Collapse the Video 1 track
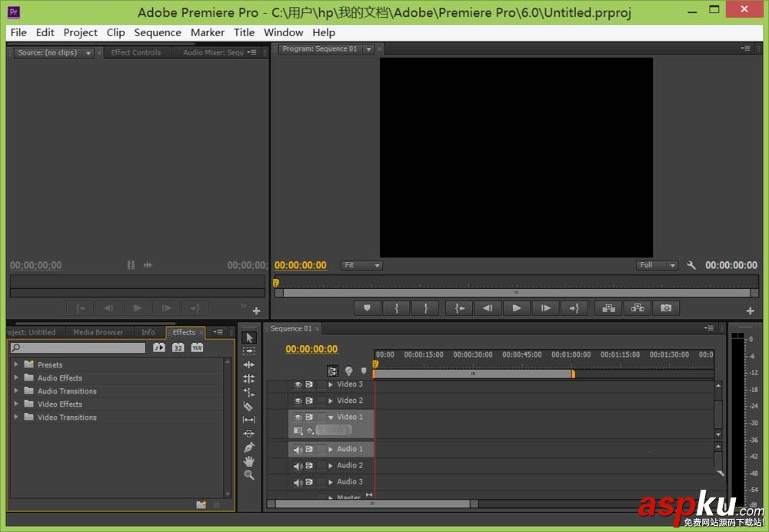This screenshot has height=532, width=769. (x=331, y=417)
